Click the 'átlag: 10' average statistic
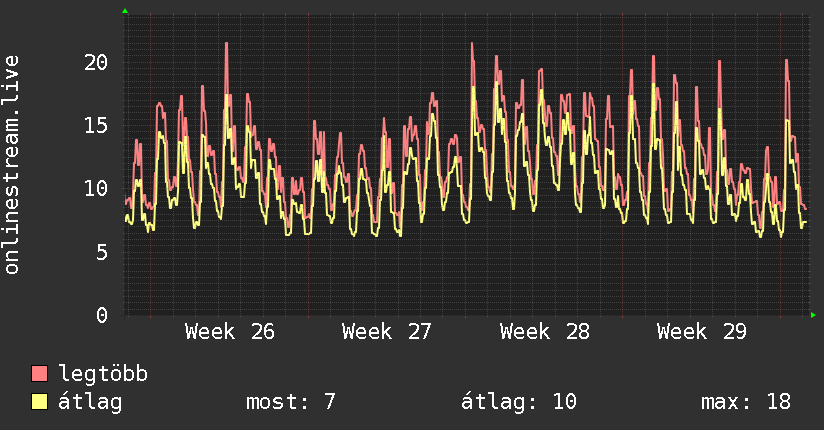Image resolution: width=824 pixels, height=430 pixels. point(519,402)
